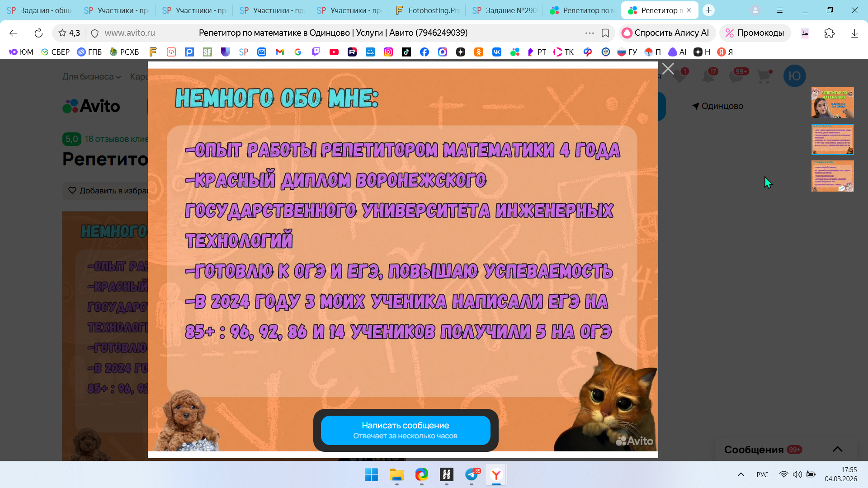Show hidden system tray icons
Viewport: 868px width, 488px height.
[741, 474]
